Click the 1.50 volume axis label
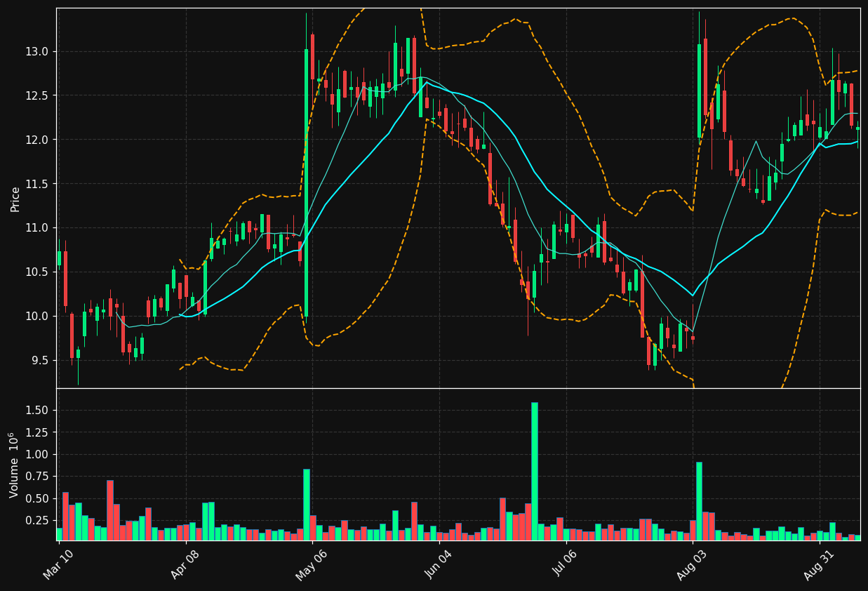Screen dimensions: 868x591 pyautogui.click(x=37, y=410)
